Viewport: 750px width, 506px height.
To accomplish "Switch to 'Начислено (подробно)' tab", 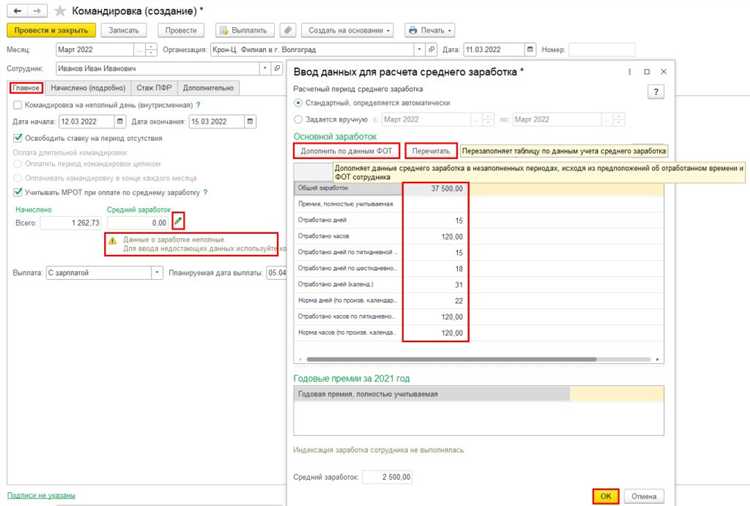I will [x=88, y=88].
